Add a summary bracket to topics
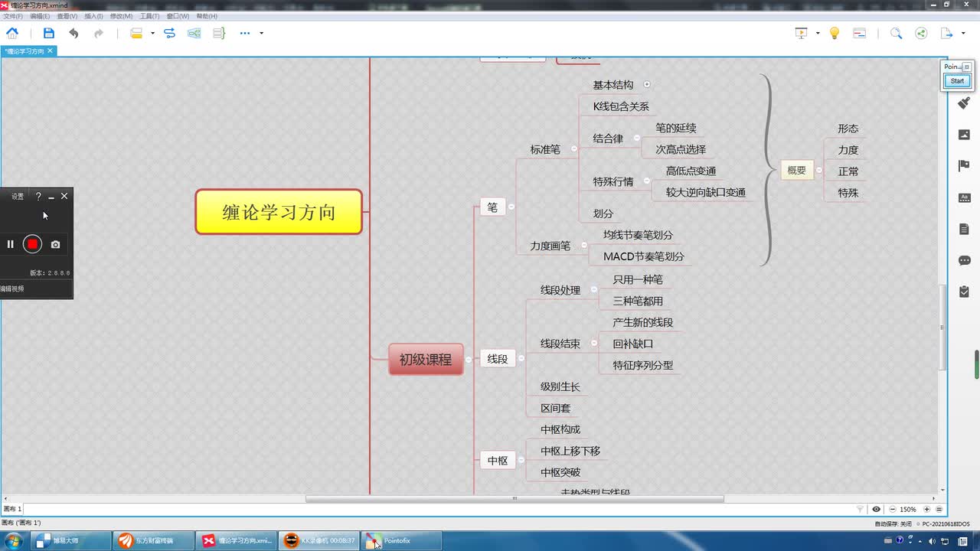 coord(219,33)
